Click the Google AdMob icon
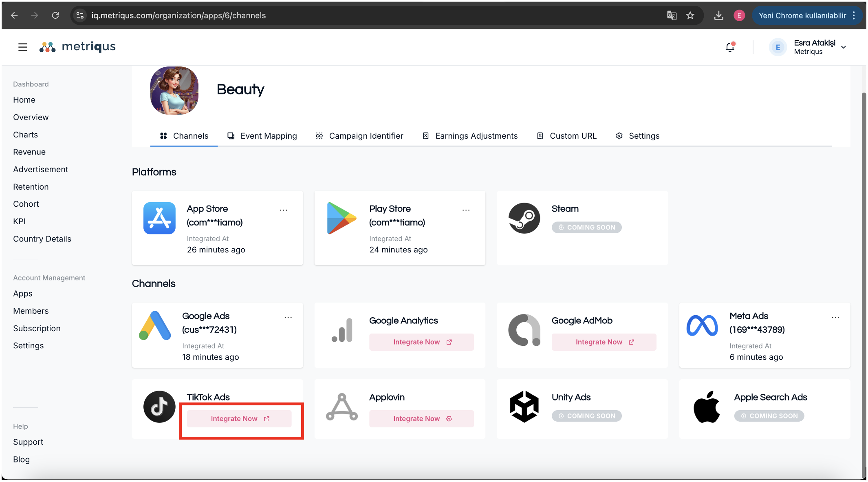The height and width of the screenshot is (482, 868). 524,330
